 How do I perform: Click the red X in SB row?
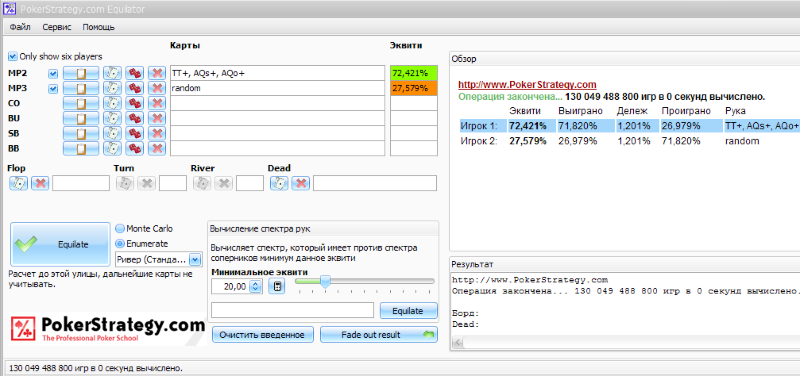157,133
